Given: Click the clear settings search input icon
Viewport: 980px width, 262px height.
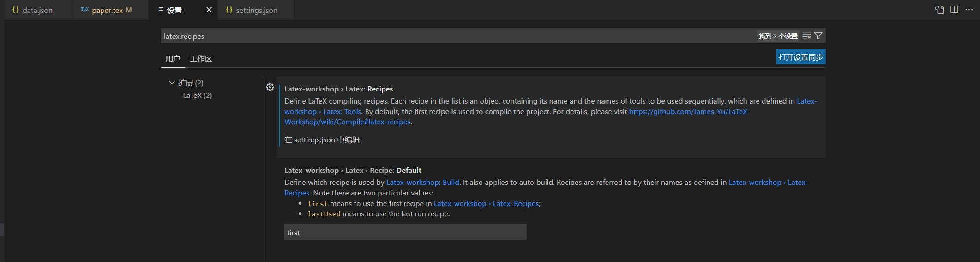Looking at the screenshot, I should tap(806, 36).
